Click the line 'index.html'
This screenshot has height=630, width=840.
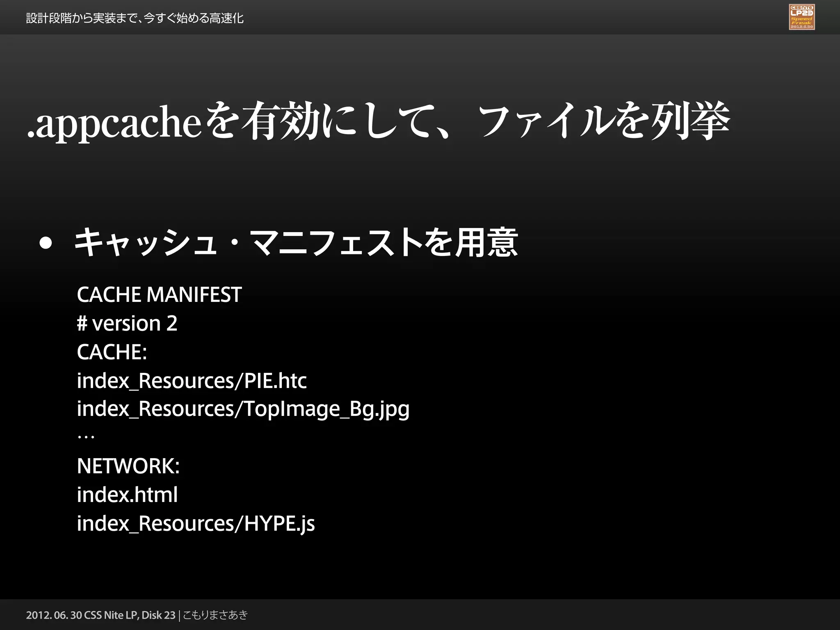coord(127,494)
